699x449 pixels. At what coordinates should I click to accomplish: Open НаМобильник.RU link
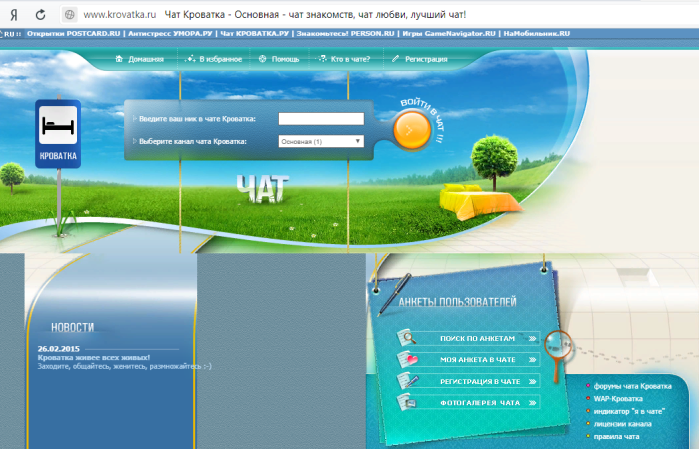537,33
